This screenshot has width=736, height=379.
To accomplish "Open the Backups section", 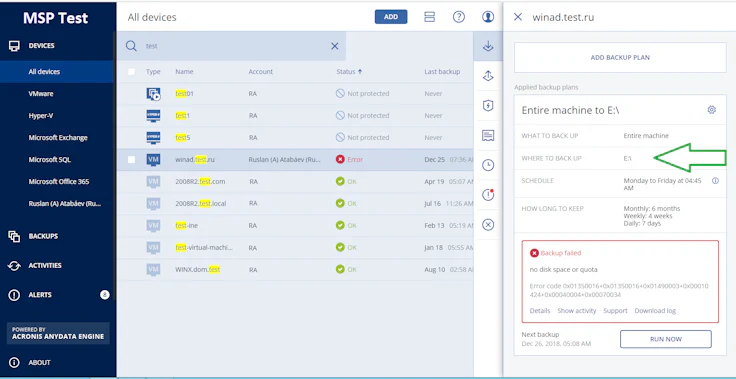I will [x=43, y=236].
